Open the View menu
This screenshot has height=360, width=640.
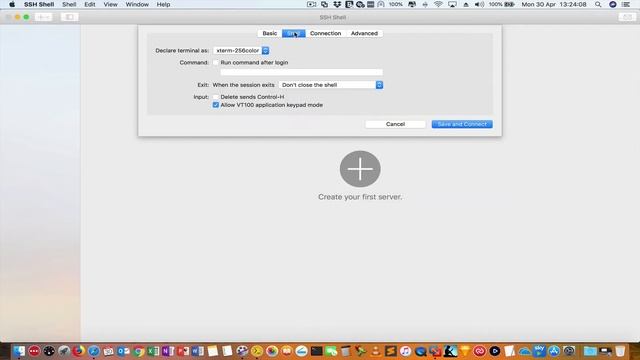[110, 4]
